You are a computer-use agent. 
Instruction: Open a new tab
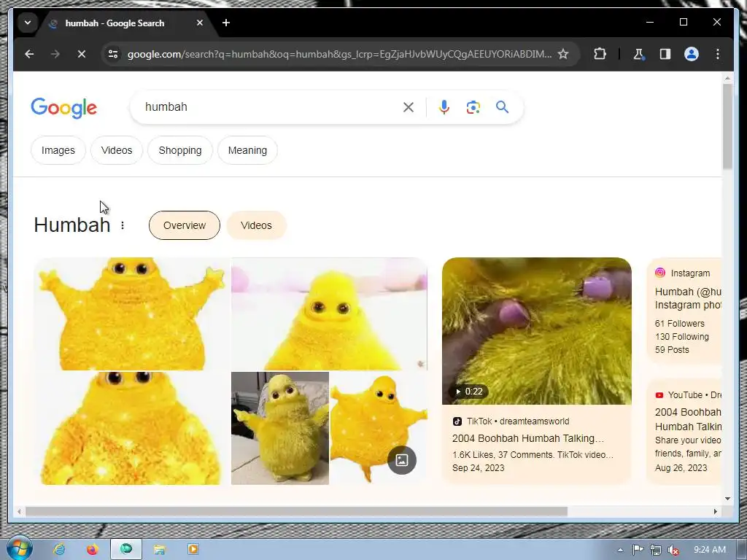coord(226,23)
